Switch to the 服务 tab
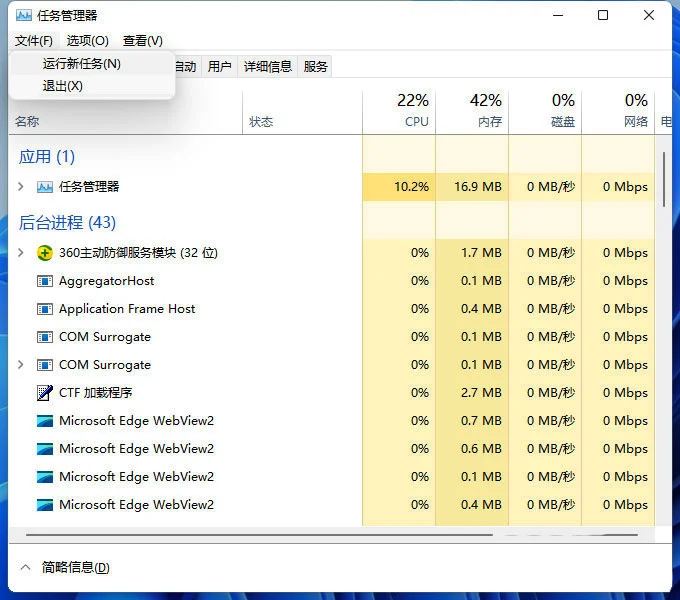 click(315, 66)
